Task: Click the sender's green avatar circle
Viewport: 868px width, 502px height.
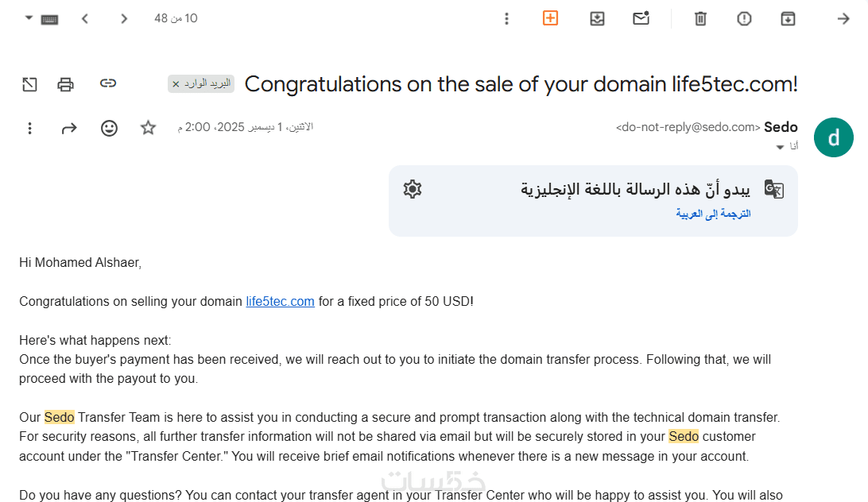Action: click(x=833, y=137)
